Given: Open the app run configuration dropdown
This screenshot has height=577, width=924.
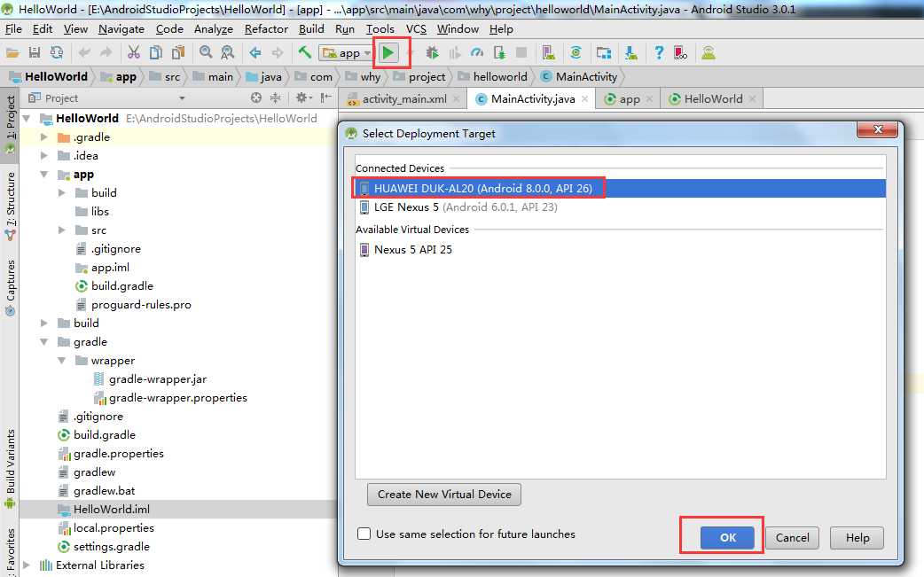Looking at the screenshot, I should pos(346,53).
